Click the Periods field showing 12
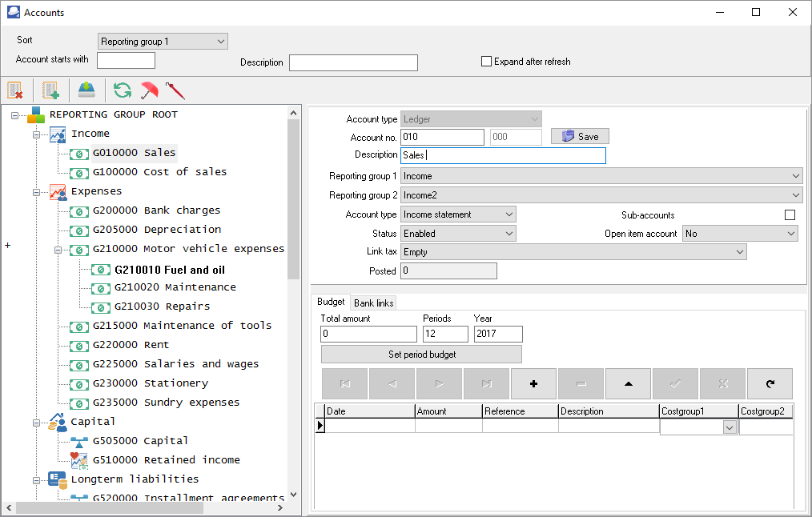812x517 pixels. pyautogui.click(x=445, y=334)
